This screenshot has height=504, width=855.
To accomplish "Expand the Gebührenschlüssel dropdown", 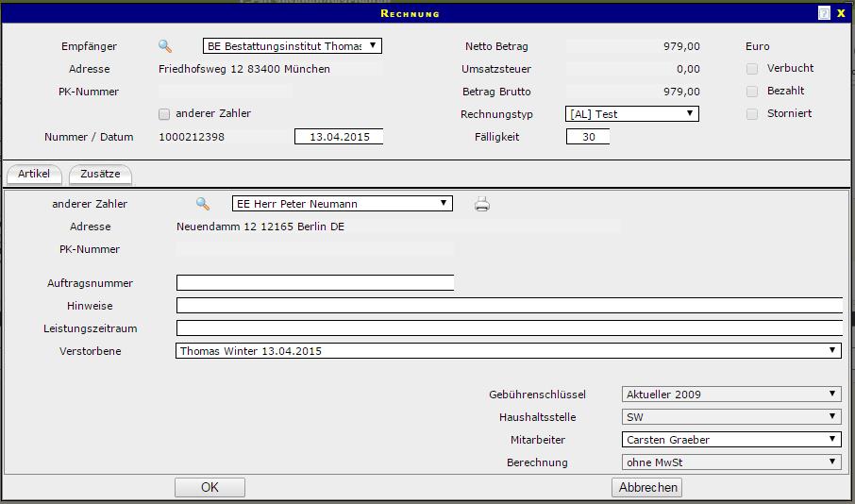I will (731, 395).
